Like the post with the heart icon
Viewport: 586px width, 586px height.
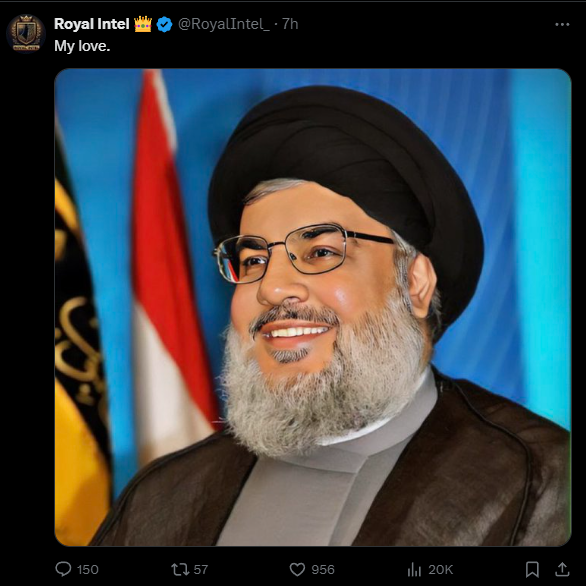click(297, 570)
